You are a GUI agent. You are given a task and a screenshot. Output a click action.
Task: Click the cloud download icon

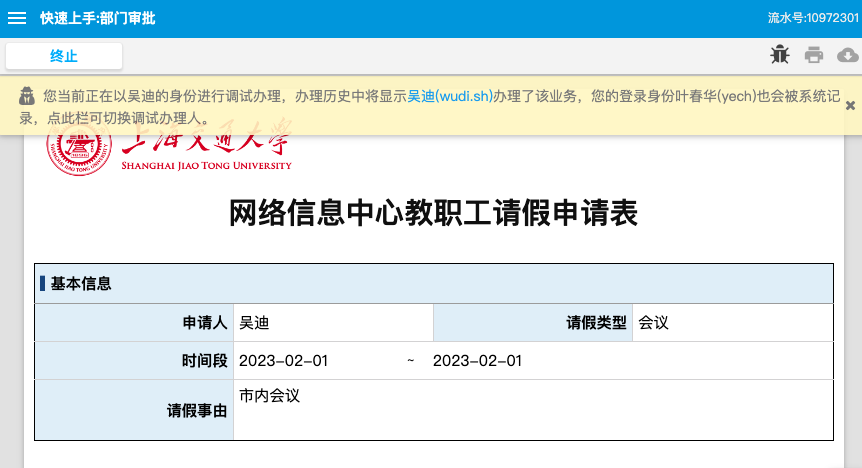(848, 55)
